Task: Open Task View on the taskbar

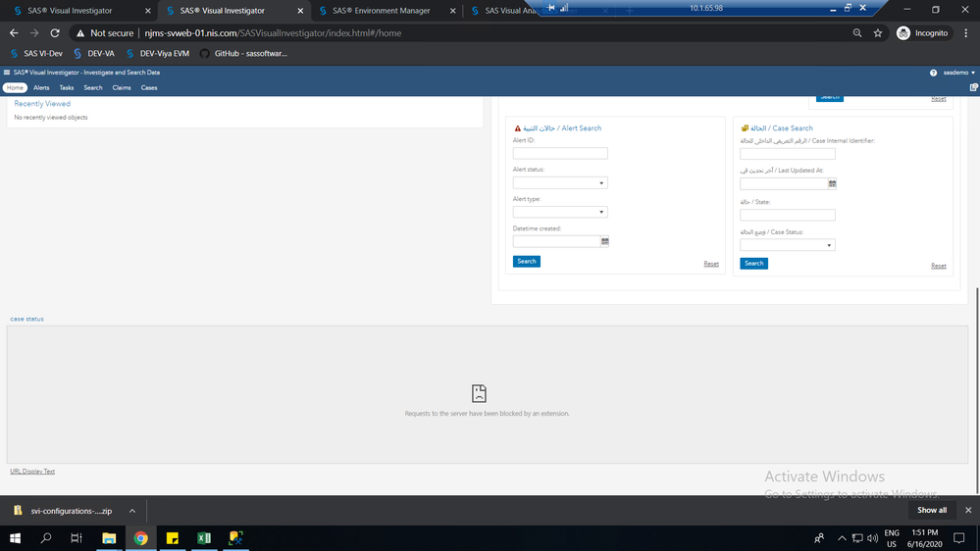Action: tap(77, 538)
